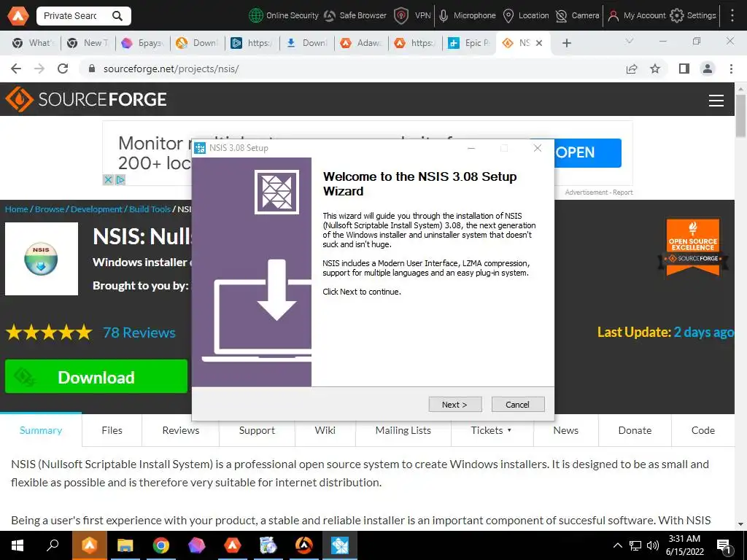Click the address bar URL

[x=171, y=69]
